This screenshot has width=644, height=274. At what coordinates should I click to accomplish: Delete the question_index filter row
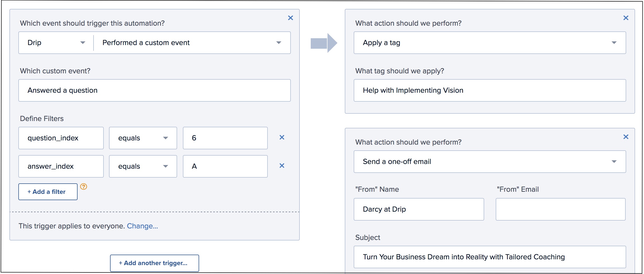pyautogui.click(x=282, y=137)
